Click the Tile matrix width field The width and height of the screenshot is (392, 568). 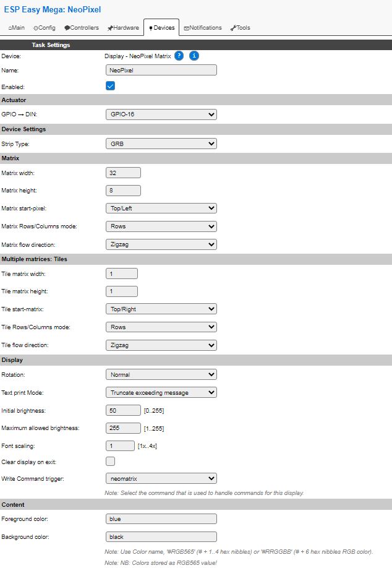pos(122,274)
